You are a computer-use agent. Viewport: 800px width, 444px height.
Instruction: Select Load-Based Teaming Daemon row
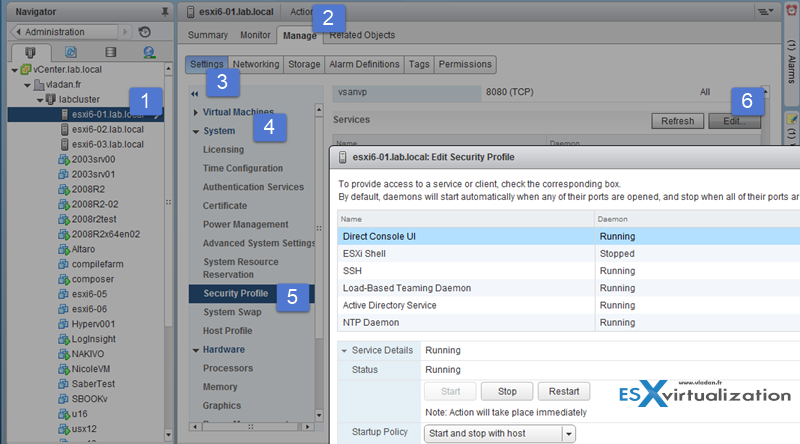568,288
